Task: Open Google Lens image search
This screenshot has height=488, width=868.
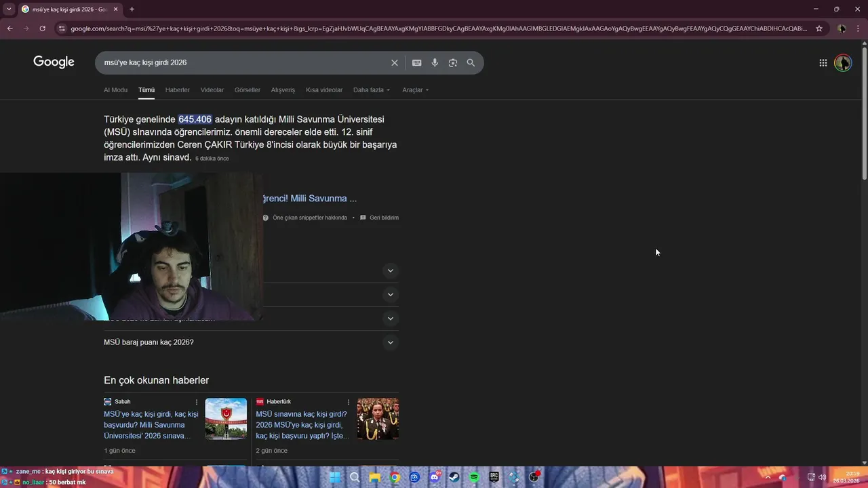Action: [x=452, y=62]
